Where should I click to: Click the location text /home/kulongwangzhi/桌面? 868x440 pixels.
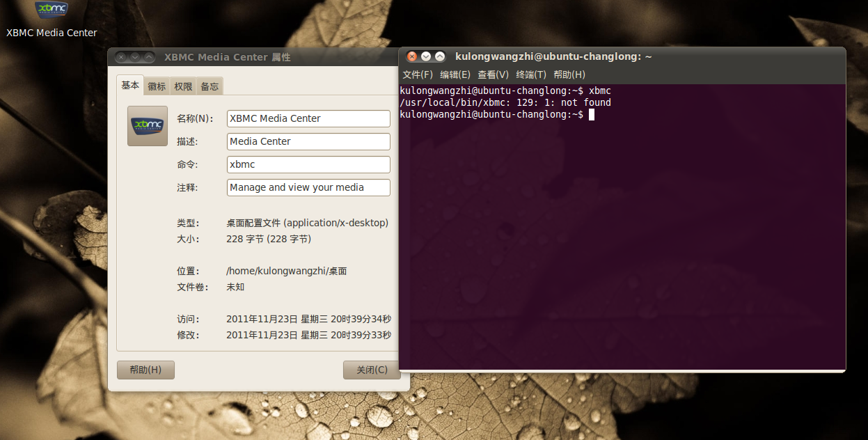pos(287,271)
